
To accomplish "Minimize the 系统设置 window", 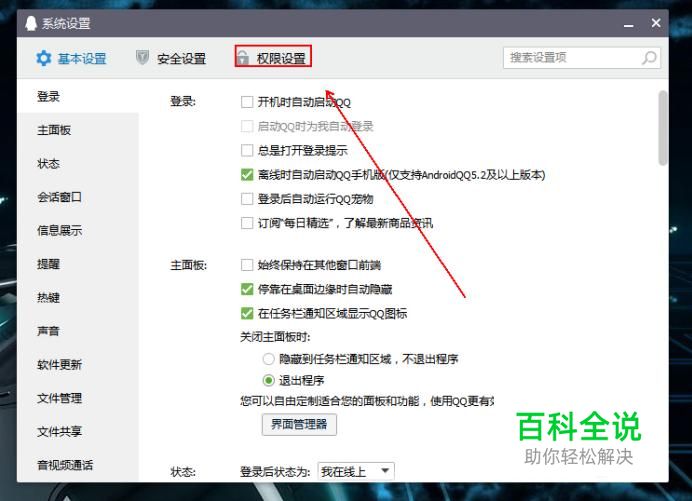I will [x=628, y=25].
